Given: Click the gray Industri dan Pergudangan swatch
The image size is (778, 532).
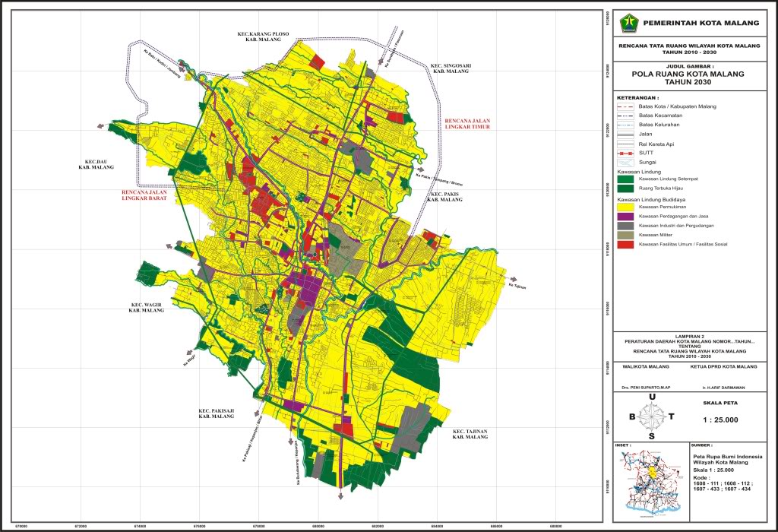Looking at the screenshot, I should click(626, 226).
